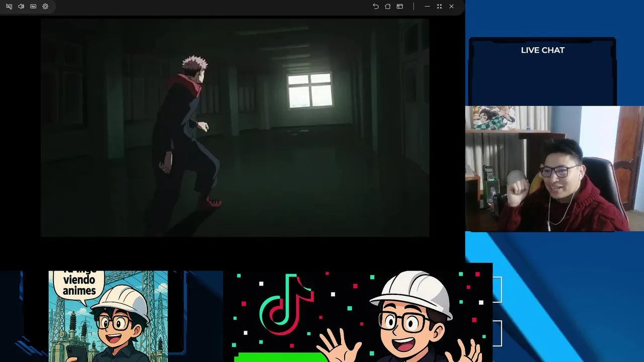Open settings gear in the top toolbar
The image size is (644, 362).
(x=45, y=7)
